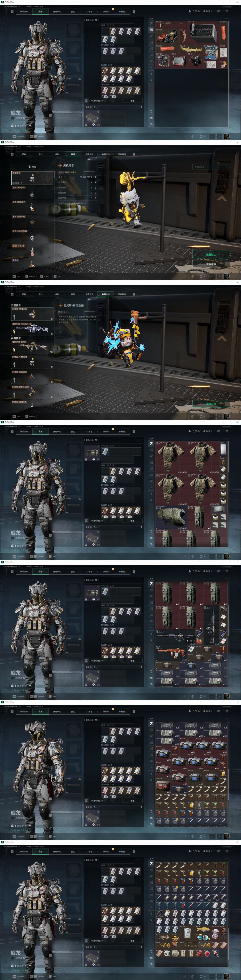Toggle the 典藏 checkbox under 黑夜猎手 entry
The width and height of the screenshot is (241, 980).
pos(14,183)
